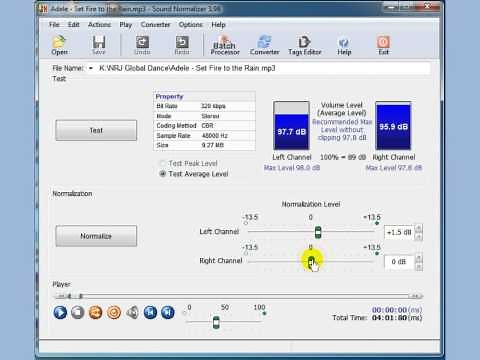Open the Tags Editor
The image size is (480, 360).
305,45
